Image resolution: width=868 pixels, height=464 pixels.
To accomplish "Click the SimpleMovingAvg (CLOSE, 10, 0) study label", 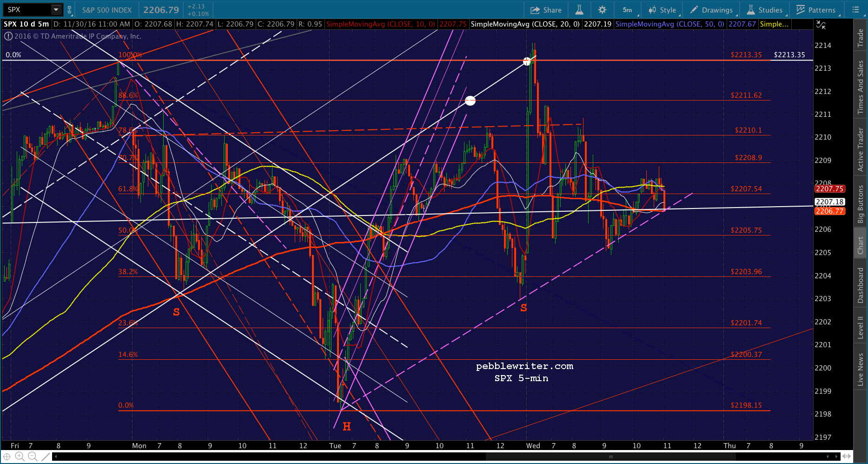I will click(381, 24).
